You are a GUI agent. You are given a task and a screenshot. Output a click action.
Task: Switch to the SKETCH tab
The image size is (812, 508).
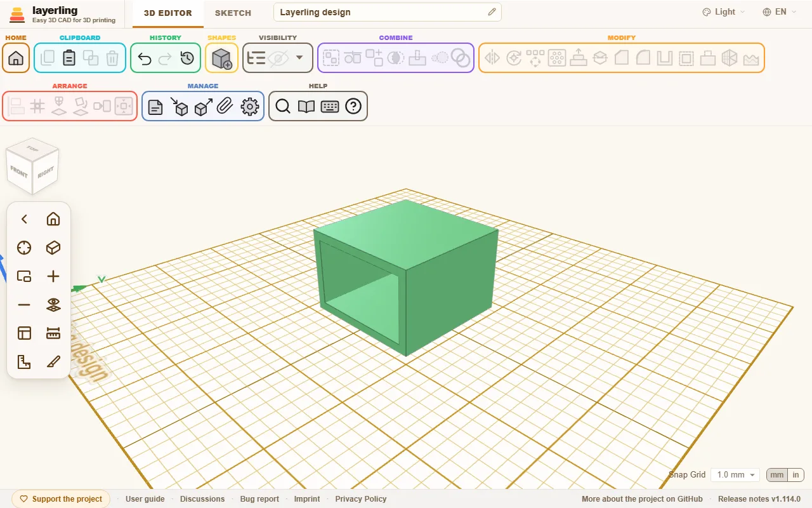tap(233, 13)
